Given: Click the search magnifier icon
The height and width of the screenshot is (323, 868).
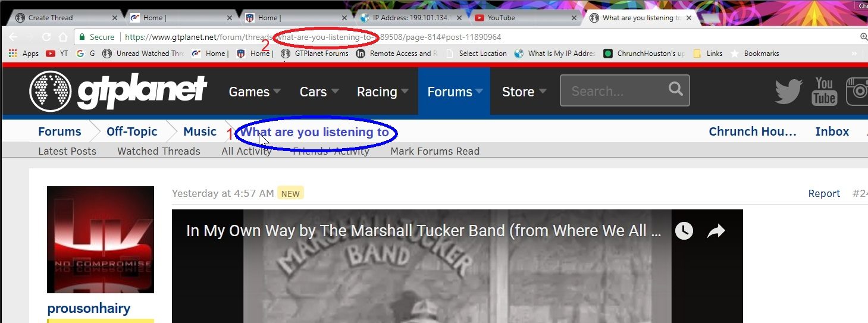Looking at the screenshot, I should [x=675, y=89].
